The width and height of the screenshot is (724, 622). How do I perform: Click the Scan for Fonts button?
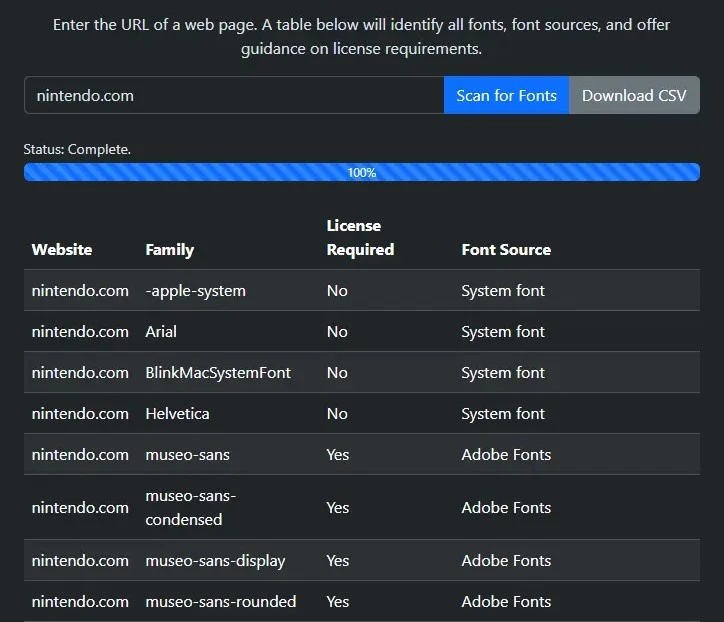click(x=506, y=96)
